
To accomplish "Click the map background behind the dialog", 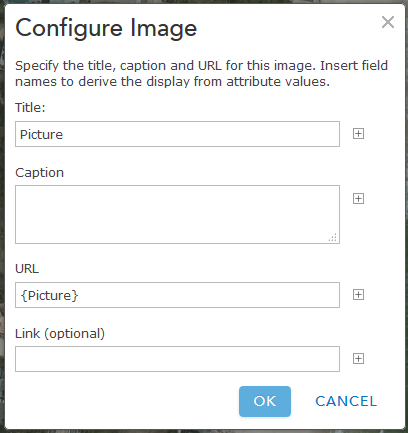I will [x=2, y=217].
